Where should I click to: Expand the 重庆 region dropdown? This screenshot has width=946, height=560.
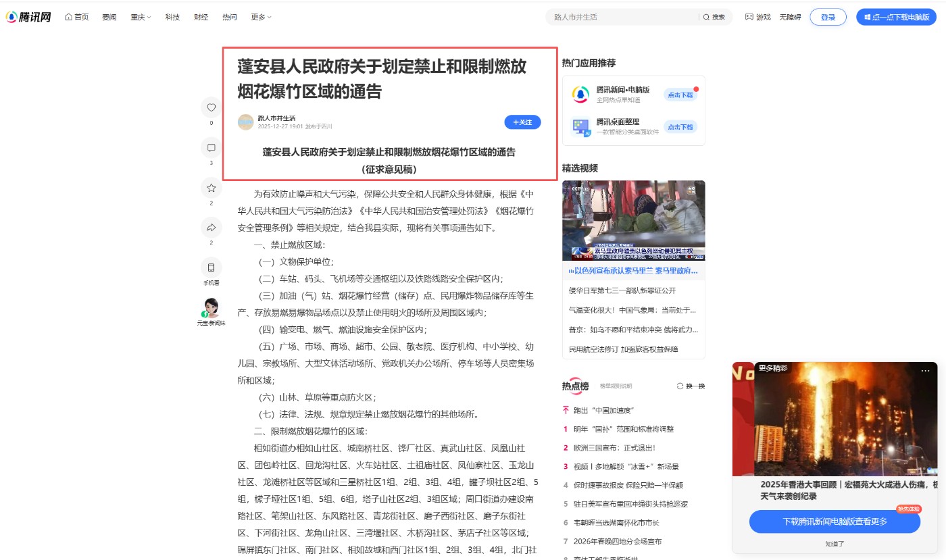click(141, 17)
